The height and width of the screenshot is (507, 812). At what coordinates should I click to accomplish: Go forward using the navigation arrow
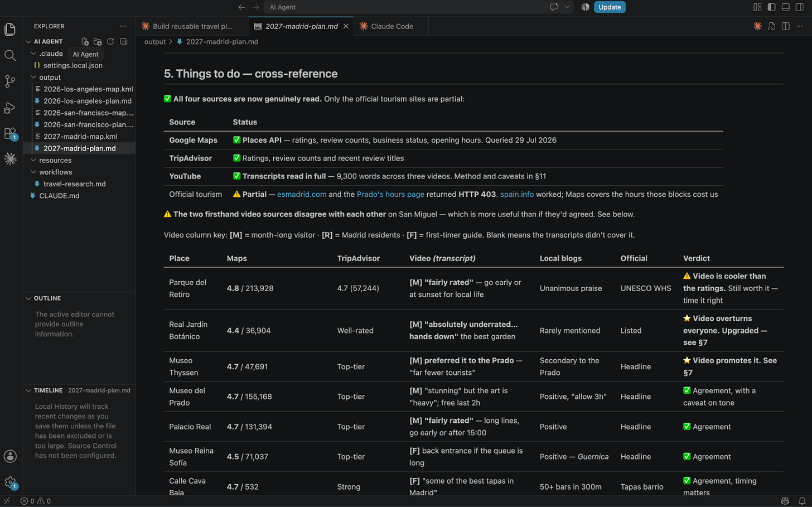[x=255, y=7]
